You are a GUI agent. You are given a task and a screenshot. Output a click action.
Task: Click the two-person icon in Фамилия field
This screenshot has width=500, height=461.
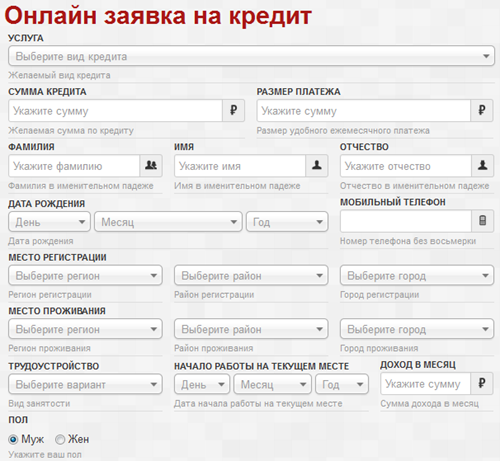point(151,165)
